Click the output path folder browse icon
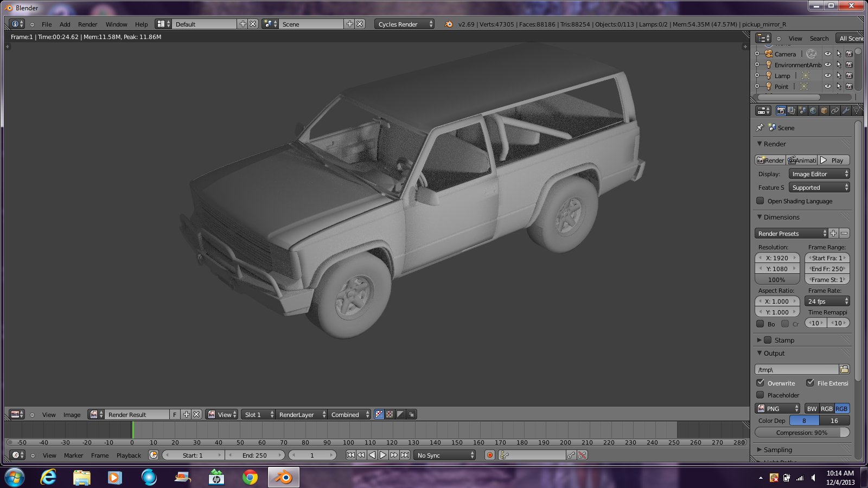Screen dimensions: 868x488 point(844,369)
